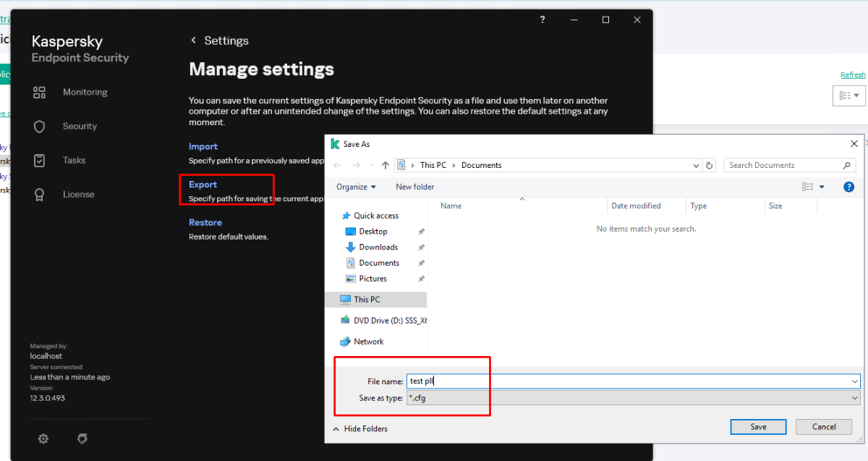Select This PC in navigation pane
The width and height of the screenshot is (868, 461).
click(367, 300)
